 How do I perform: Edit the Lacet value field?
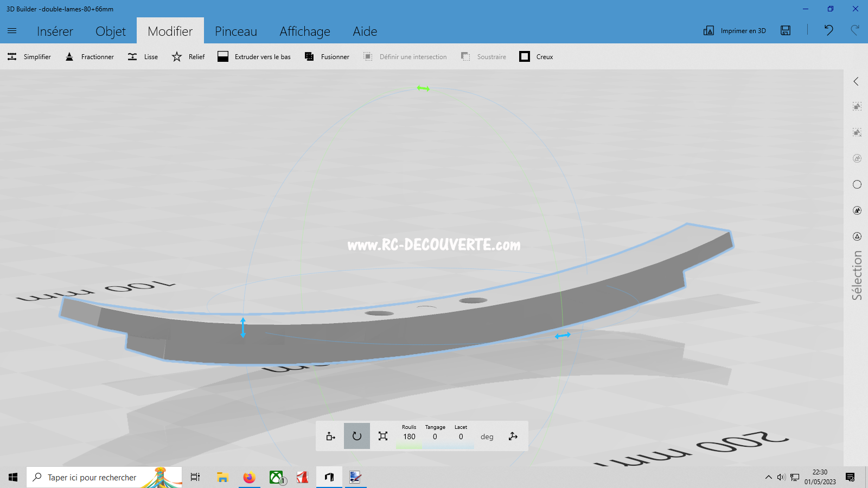click(461, 436)
